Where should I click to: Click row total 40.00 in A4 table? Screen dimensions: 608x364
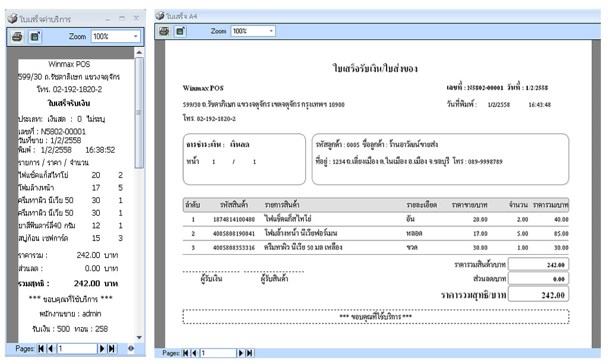tap(561, 219)
